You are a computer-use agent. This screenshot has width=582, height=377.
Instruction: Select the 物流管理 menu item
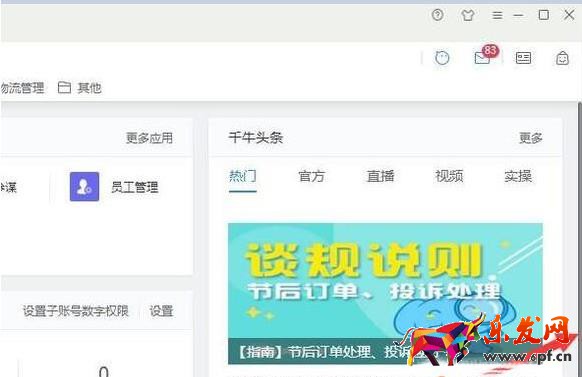[x=22, y=88]
